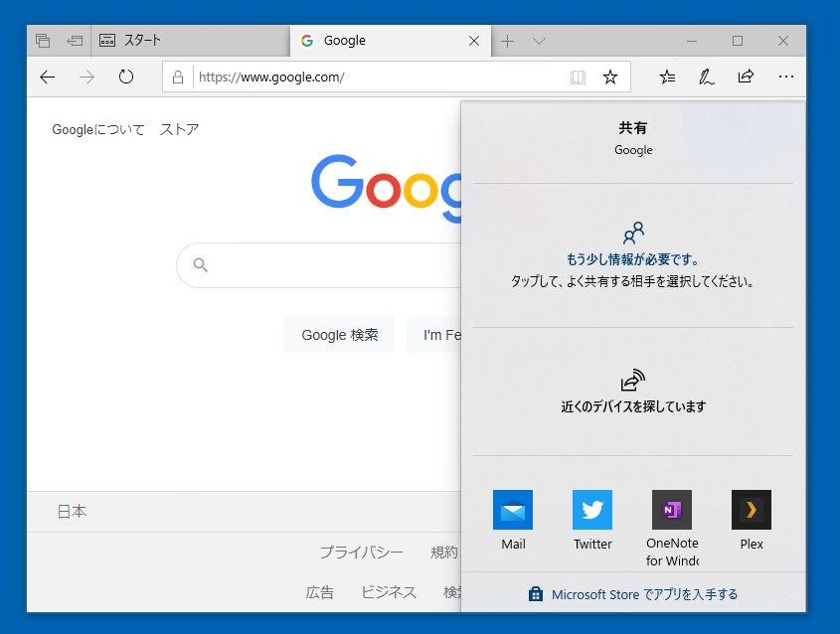
Task: Select the Add notes pen icon
Action: pyautogui.click(x=706, y=77)
